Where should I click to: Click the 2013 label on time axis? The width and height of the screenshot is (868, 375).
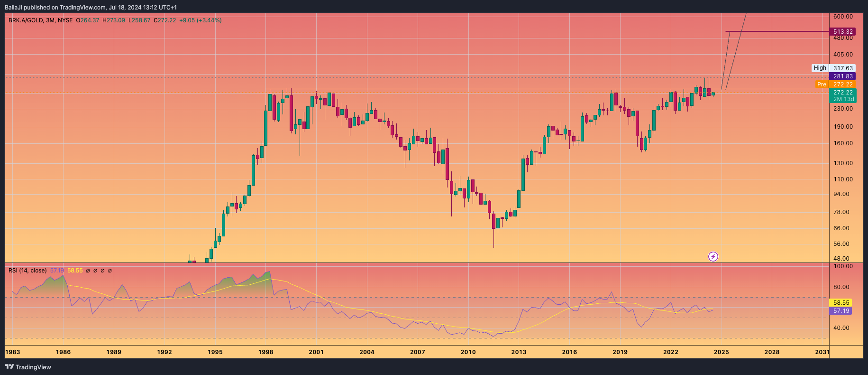pos(519,352)
